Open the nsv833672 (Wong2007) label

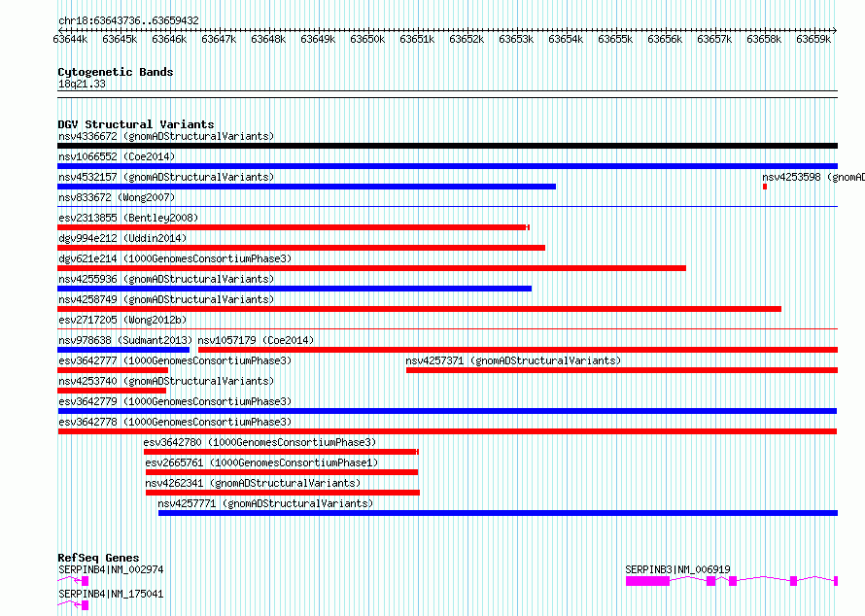click(117, 197)
